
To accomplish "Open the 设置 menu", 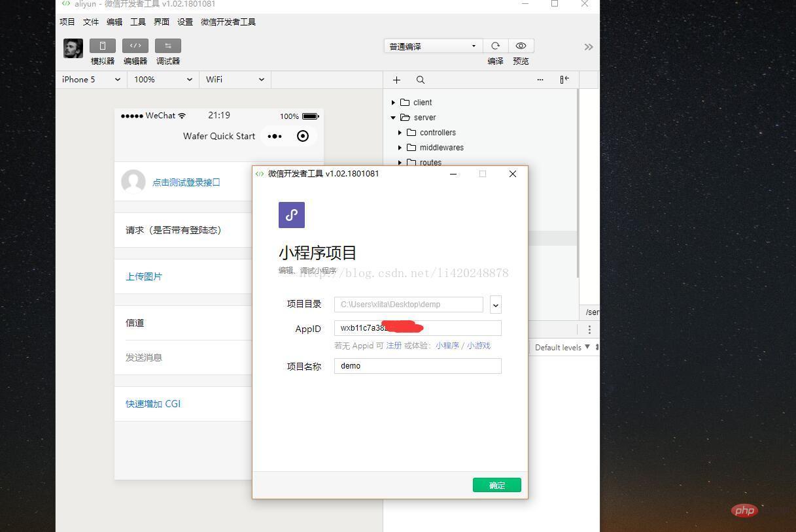I will 185,22.
